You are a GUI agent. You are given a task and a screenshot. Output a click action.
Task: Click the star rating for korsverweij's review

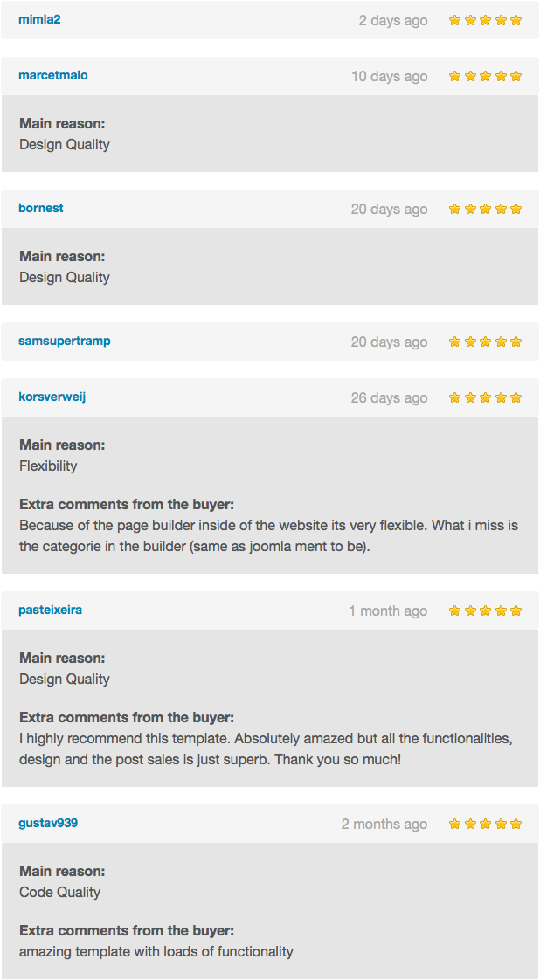[x=485, y=397]
